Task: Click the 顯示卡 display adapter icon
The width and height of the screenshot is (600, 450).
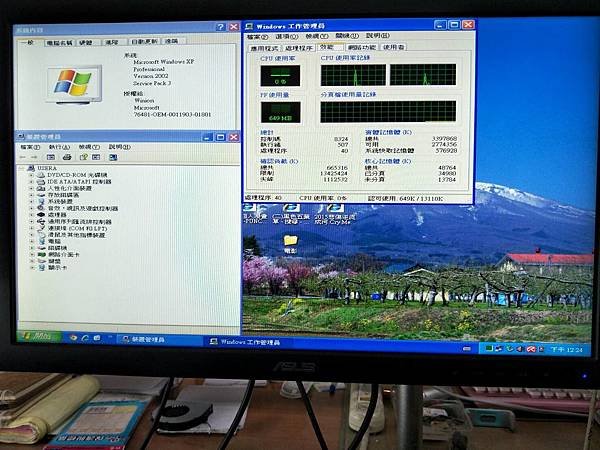Action: click(41, 268)
